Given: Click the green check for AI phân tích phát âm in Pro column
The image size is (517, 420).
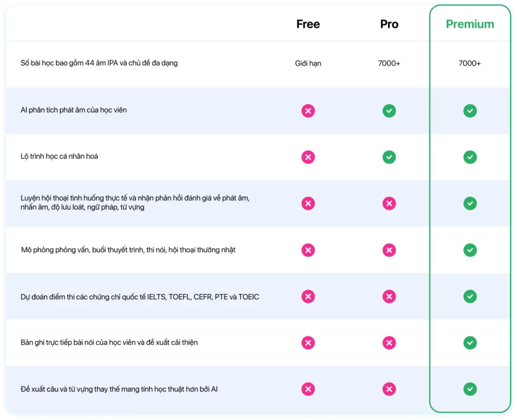Looking at the screenshot, I should [x=389, y=111].
